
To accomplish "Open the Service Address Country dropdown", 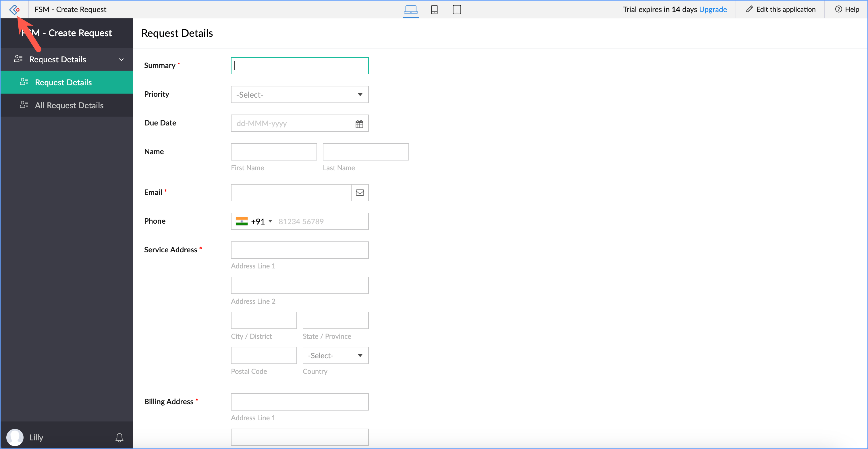I will click(x=335, y=356).
